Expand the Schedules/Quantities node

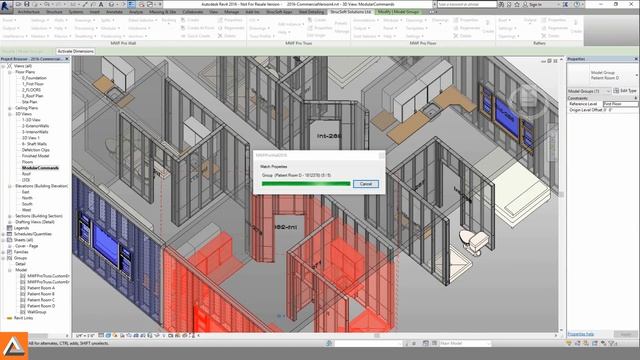click(x=4, y=234)
